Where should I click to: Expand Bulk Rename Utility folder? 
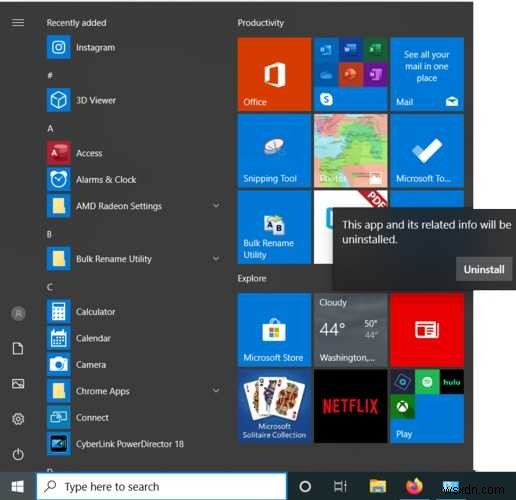pyautogui.click(x=216, y=258)
